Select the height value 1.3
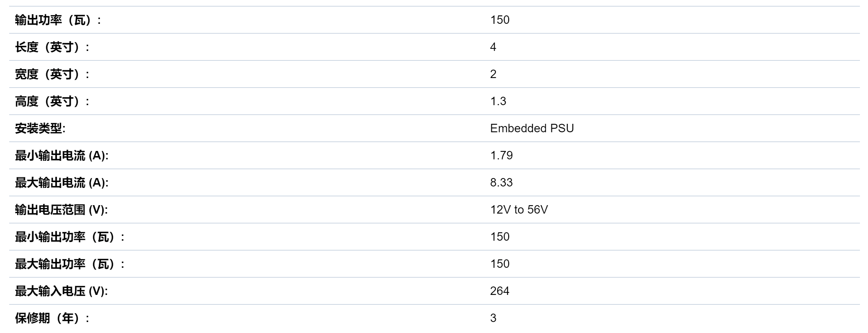This screenshot has width=868, height=333. coord(498,101)
